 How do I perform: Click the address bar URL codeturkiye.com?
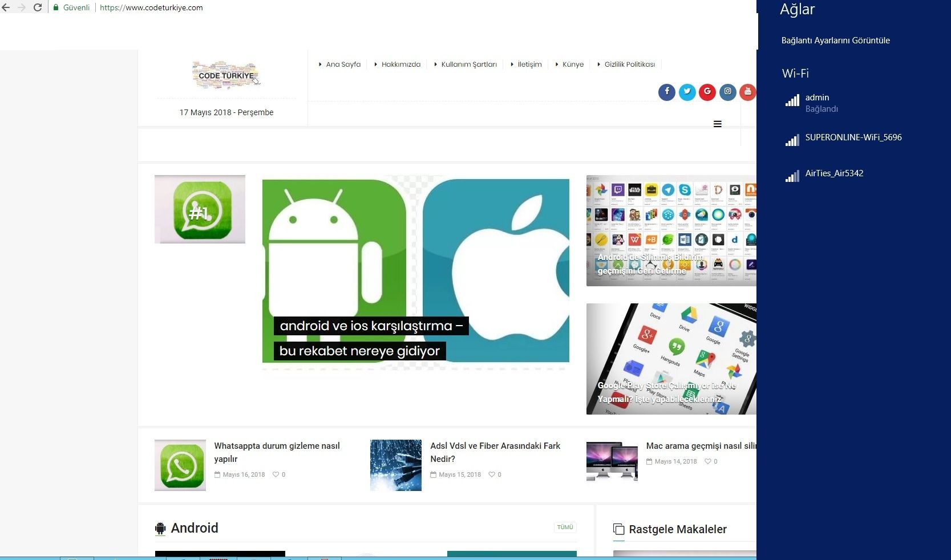151,8
